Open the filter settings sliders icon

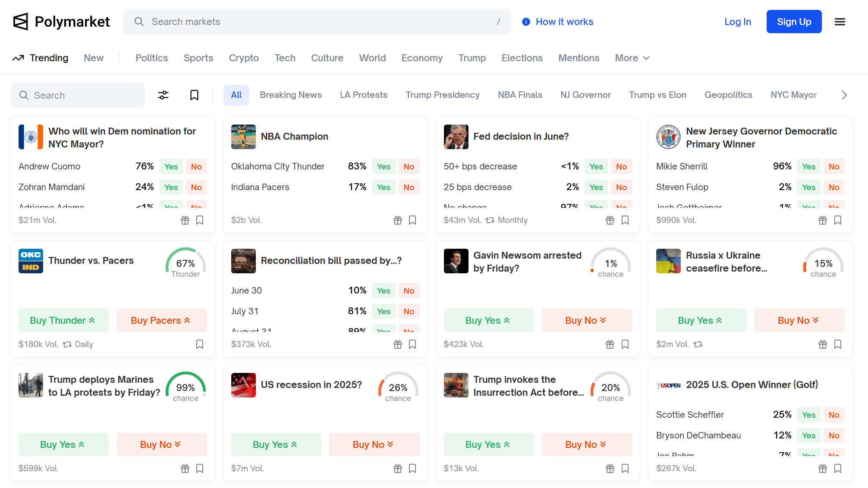pos(163,95)
